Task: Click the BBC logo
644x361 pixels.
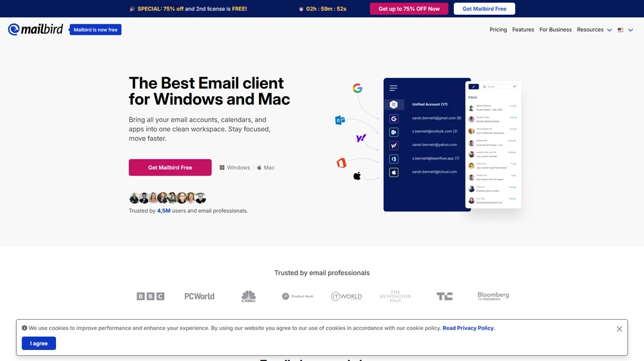Action: 150,296
